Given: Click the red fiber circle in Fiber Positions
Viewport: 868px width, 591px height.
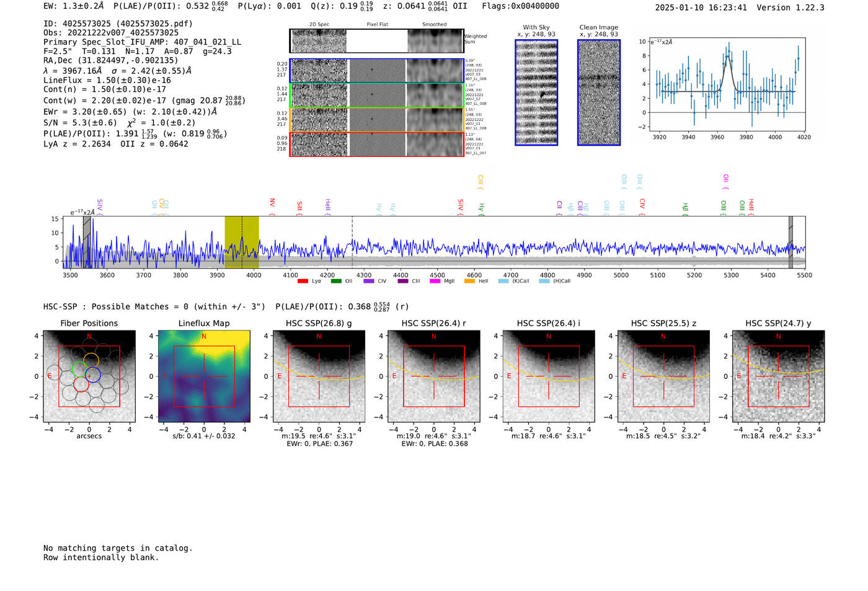Looking at the screenshot, I should tap(81, 384).
